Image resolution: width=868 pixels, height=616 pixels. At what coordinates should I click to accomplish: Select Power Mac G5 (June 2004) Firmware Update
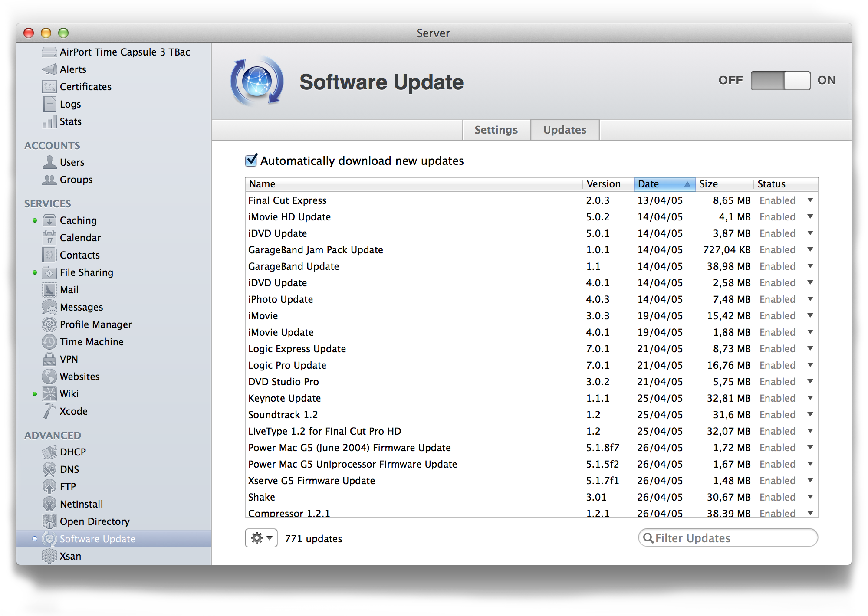pos(531,448)
